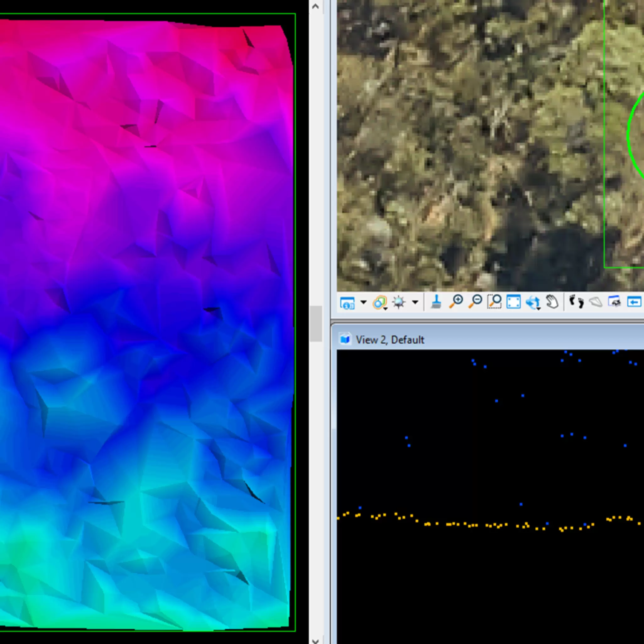This screenshot has width=644, height=644.
Task: Select the Walk footprints tool
Action: [576, 302]
